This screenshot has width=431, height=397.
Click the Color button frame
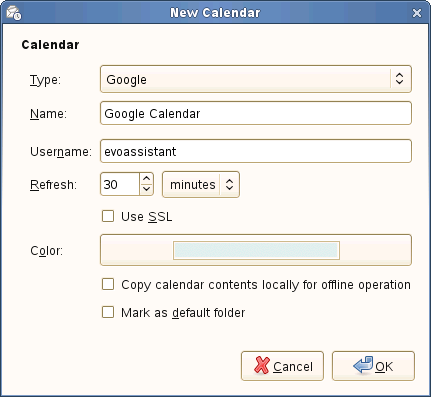256,250
